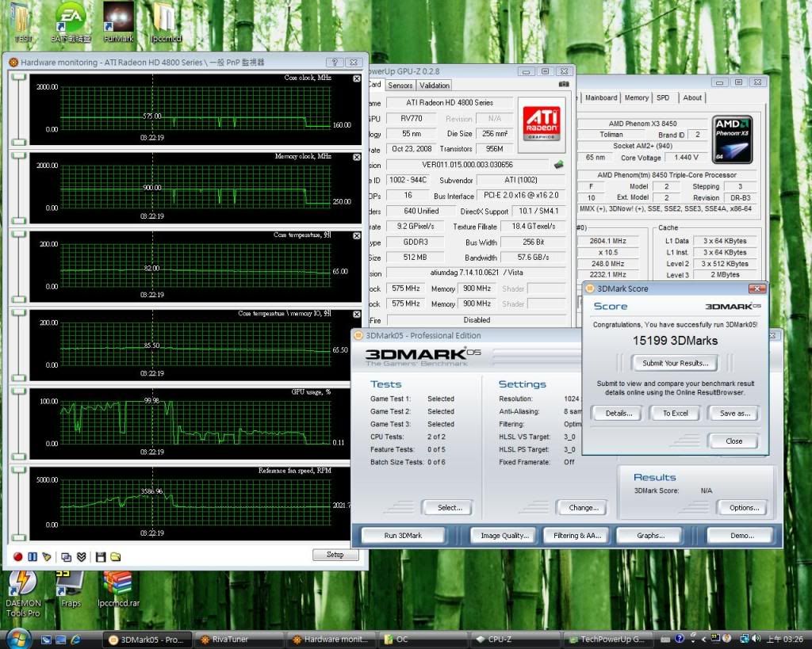Click the cascading windows icon in monitoring toolbar
Image resolution: width=812 pixels, height=649 pixels.
67,557
